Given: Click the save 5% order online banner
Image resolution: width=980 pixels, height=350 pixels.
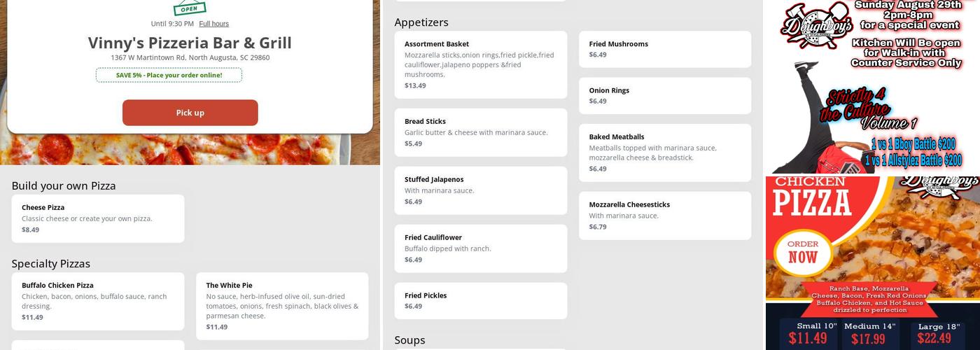Looking at the screenshot, I should (x=169, y=75).
